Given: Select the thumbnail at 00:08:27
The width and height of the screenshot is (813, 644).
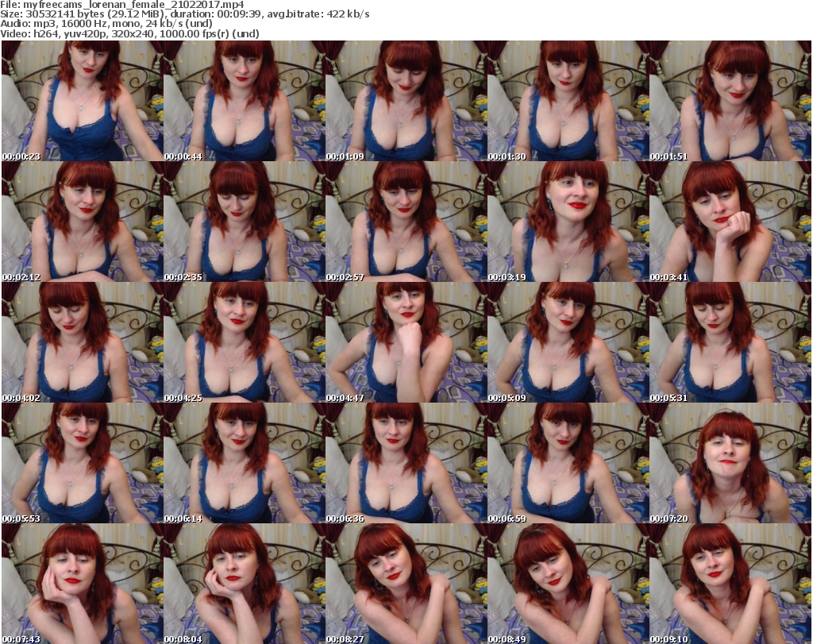Looking at the screenshot, I should pos(406,584).
